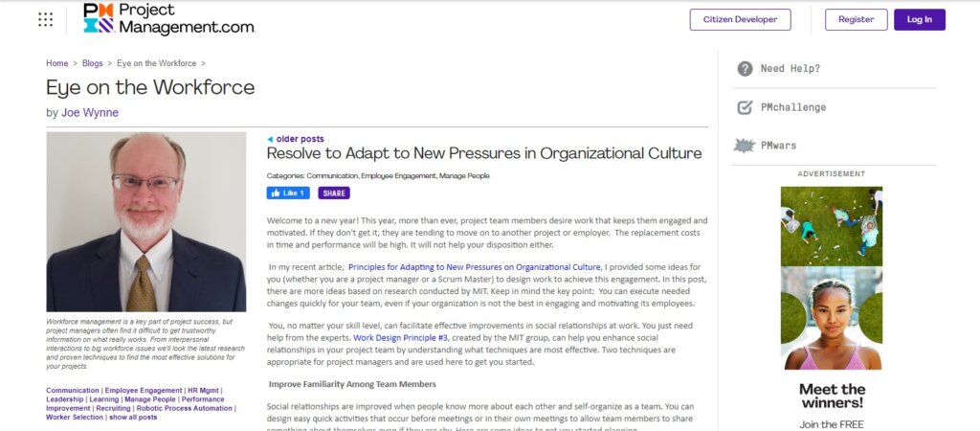Click the PMwars burst icon

(745, 146)
